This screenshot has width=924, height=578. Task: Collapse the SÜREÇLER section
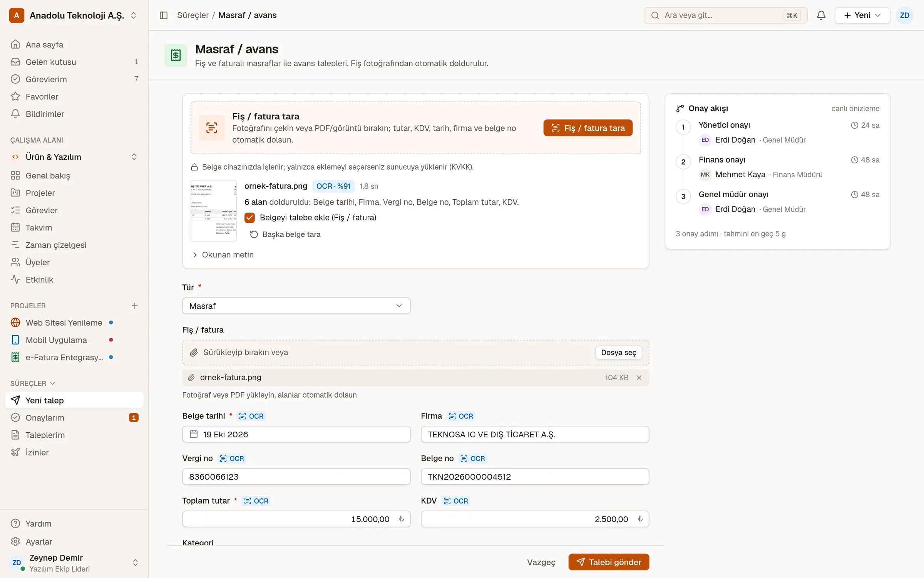point(33,383)
